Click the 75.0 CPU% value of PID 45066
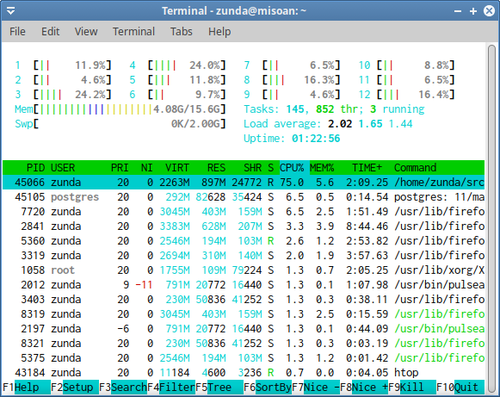The height and width of the screenshot is (397, 500). pos(292,182)
